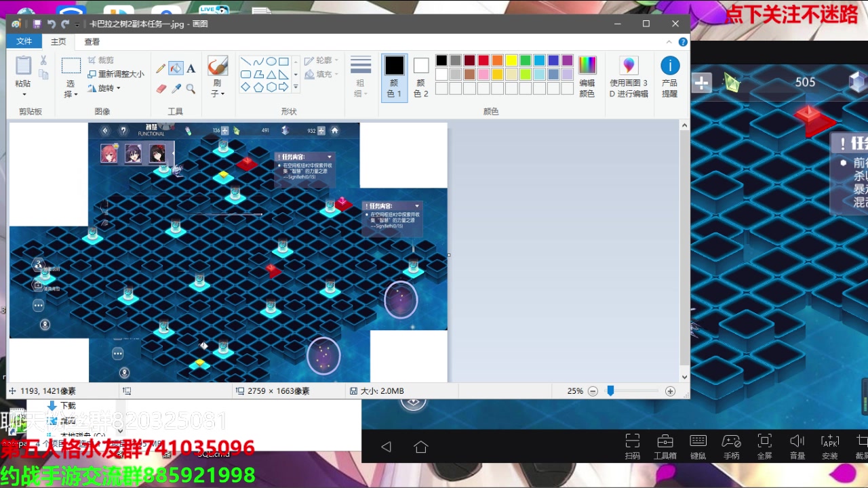Open the File (文件) menu
This screenshot has height=488, width=868.
point(24,41)
